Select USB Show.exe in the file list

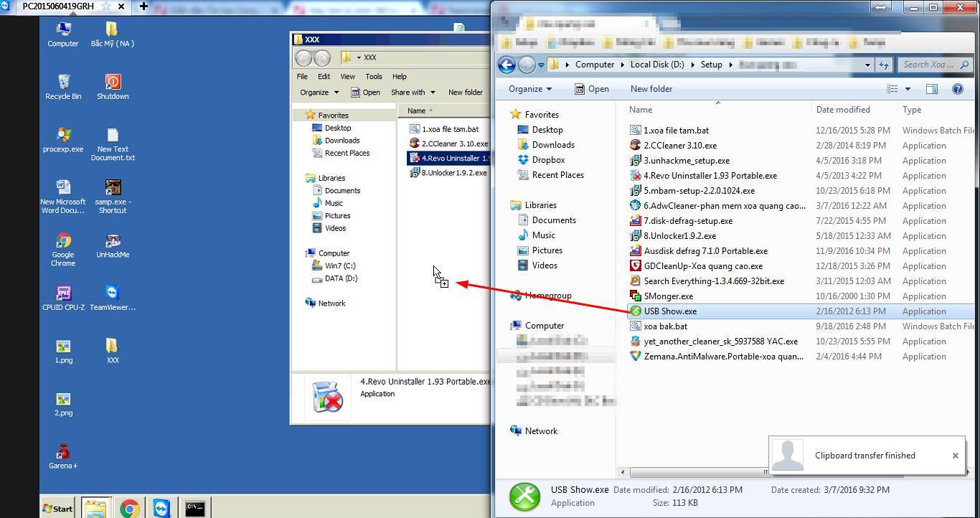coord(670,311)
